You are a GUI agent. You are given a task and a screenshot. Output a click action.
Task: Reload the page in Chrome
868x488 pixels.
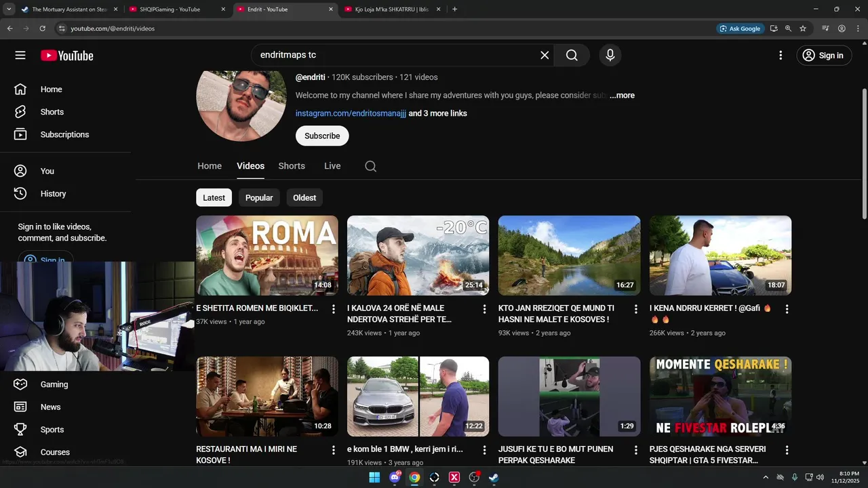42,28
